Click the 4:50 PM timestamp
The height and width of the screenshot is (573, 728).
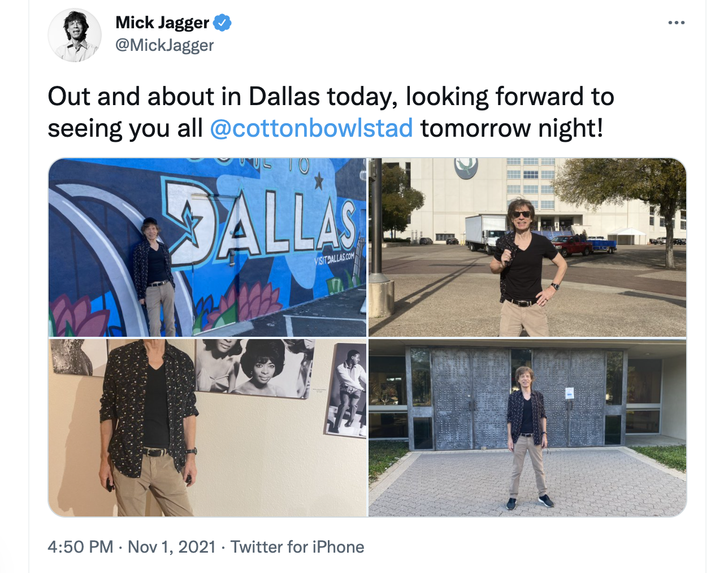80,547
